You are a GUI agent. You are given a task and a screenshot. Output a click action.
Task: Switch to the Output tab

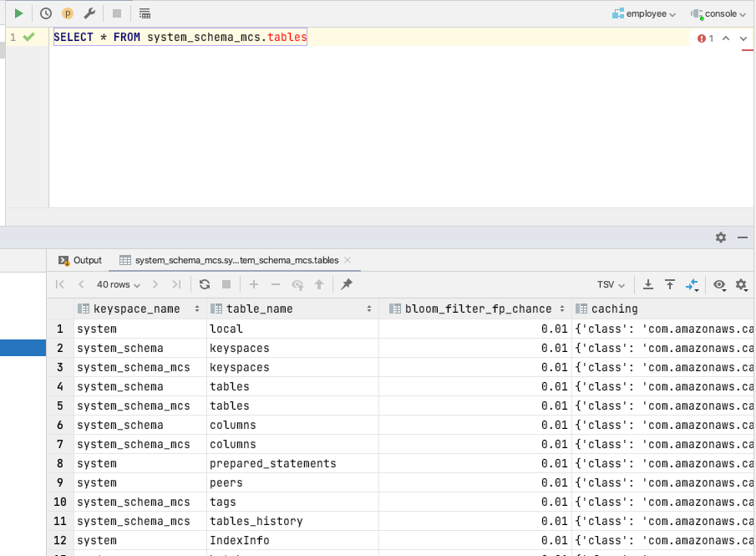(80, 260)
